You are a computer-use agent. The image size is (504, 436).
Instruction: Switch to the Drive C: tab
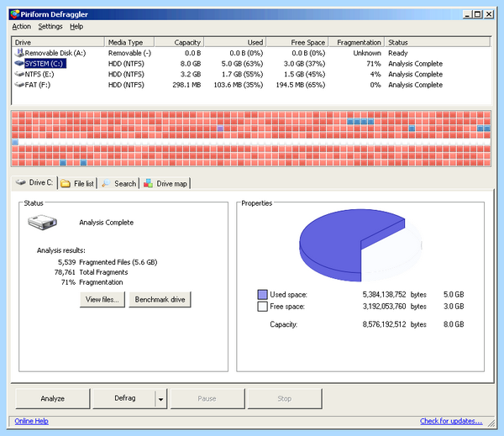(34, 182)
